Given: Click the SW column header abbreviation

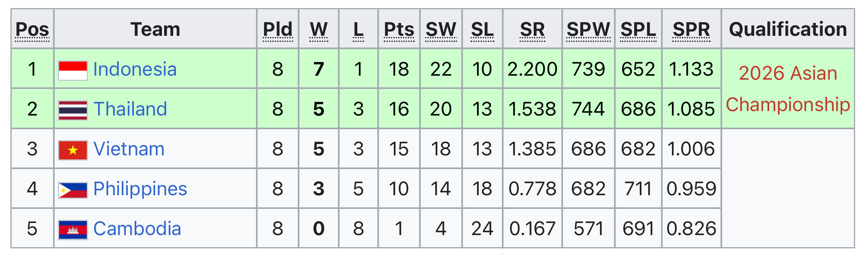Looking at the screenshot, I should click(x=441, y=30).
